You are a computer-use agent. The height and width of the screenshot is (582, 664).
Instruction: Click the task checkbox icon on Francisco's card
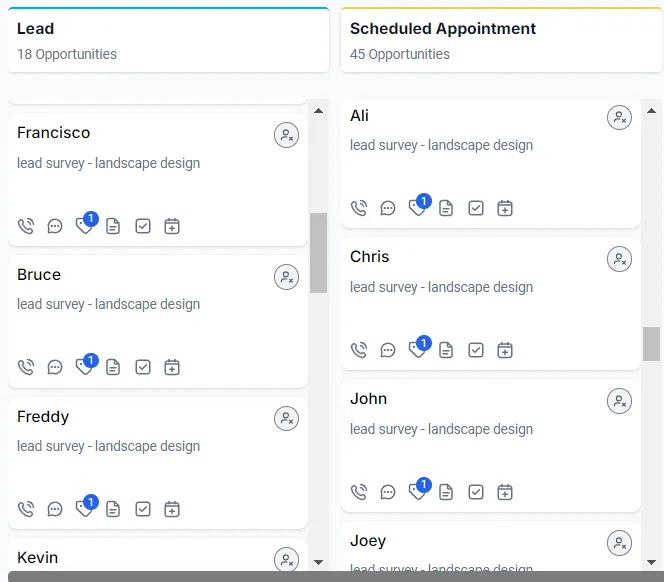click(x=143, y=226)
